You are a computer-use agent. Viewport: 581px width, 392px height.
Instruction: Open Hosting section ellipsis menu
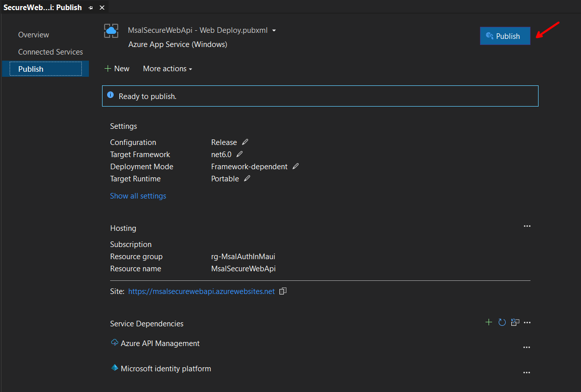527,226
